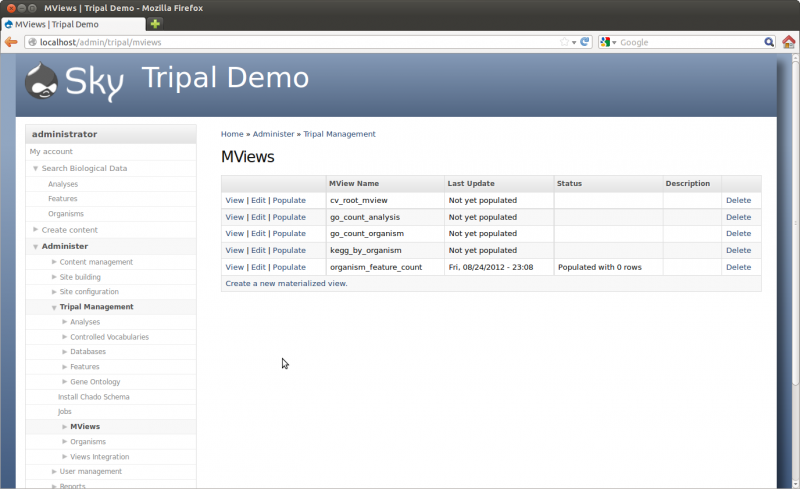The width and height of the screenshot is (800, 489).
Task: Delete the cv_root_mview view
Action: [x=738, y=200]
